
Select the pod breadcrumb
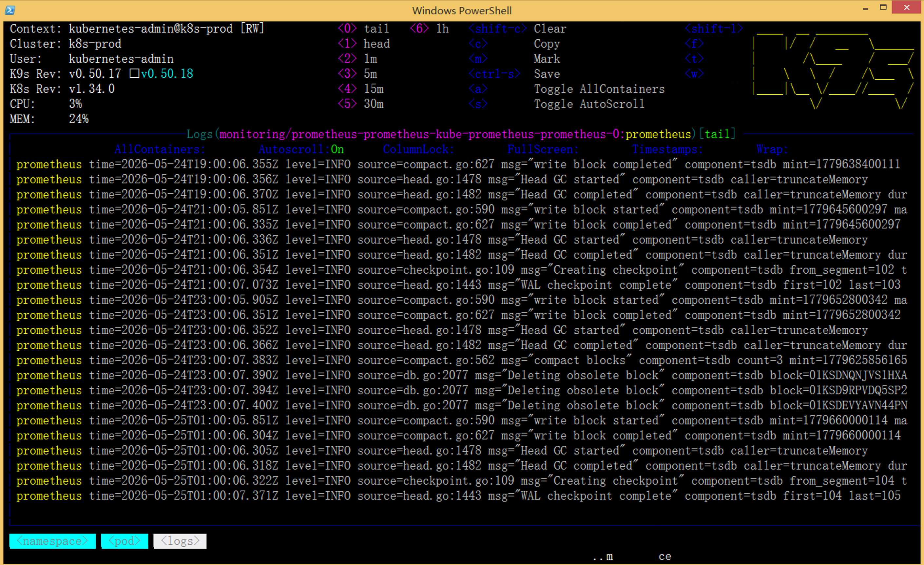pos(125,541)
